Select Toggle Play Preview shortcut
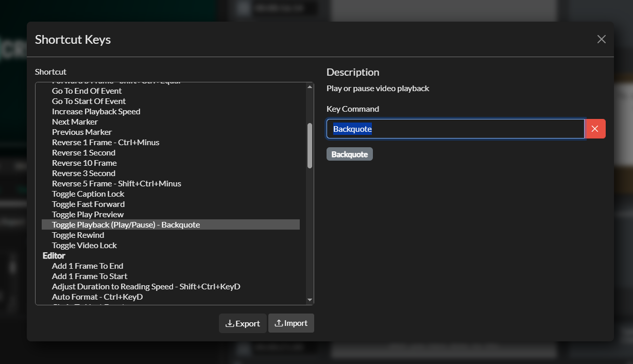Viewport: 633px width, 364px height. pos(170,215)
